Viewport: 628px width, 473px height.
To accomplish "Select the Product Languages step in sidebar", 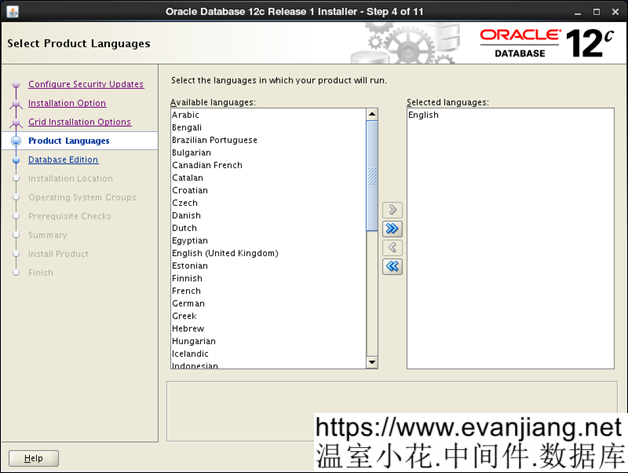I will pos(69,141).
